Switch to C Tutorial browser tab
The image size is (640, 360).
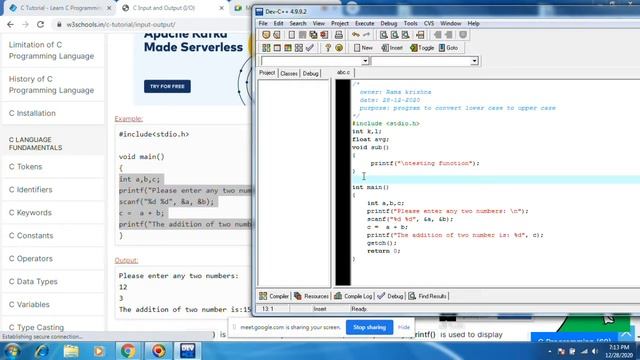coord(60,8)
